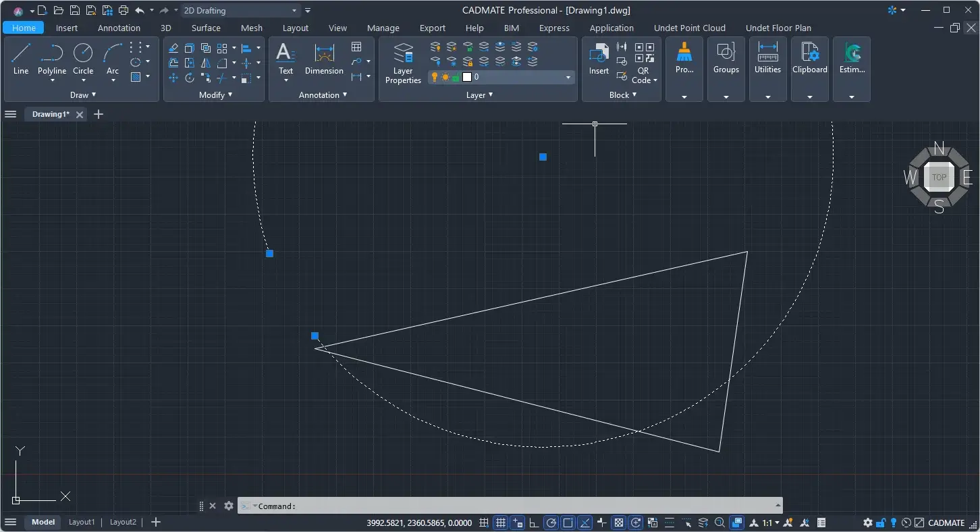Activate the Circle tool
Image resolution: width=980 pixels, height=532 pixels.
tap(83, 59)
